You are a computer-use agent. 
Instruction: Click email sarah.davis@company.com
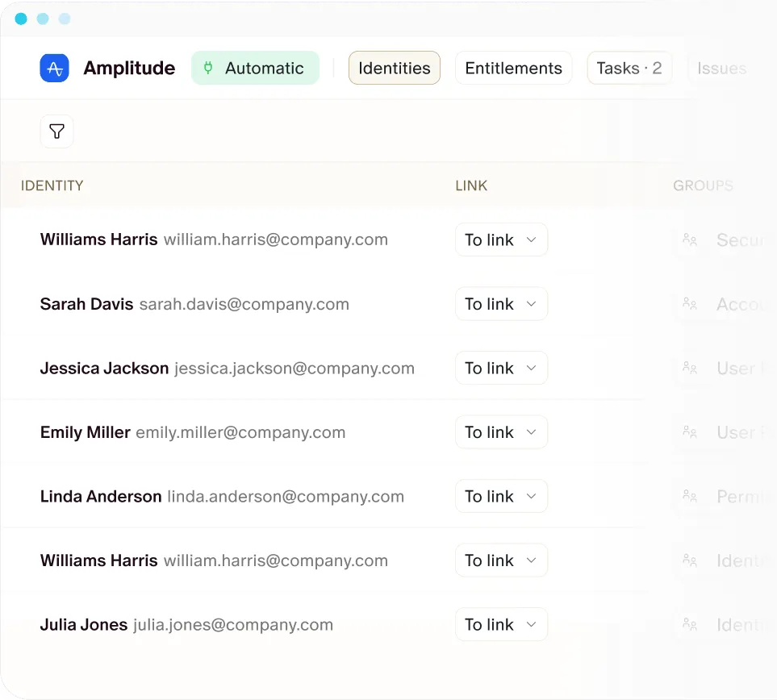coord(244,304)
